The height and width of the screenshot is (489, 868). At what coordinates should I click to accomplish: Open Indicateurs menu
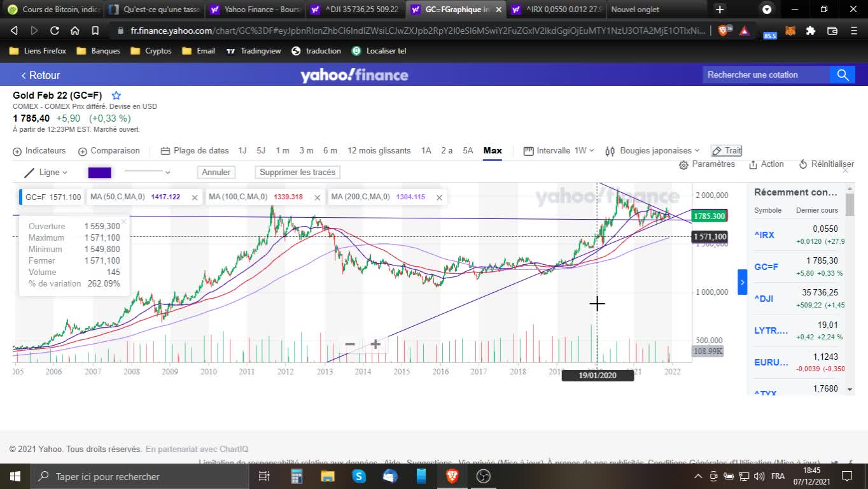[x=39, y=151]
